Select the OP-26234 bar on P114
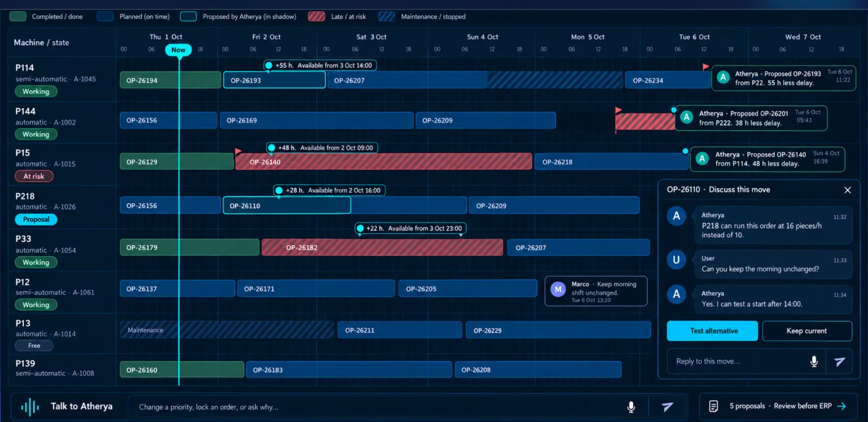 tap(668, 80)
